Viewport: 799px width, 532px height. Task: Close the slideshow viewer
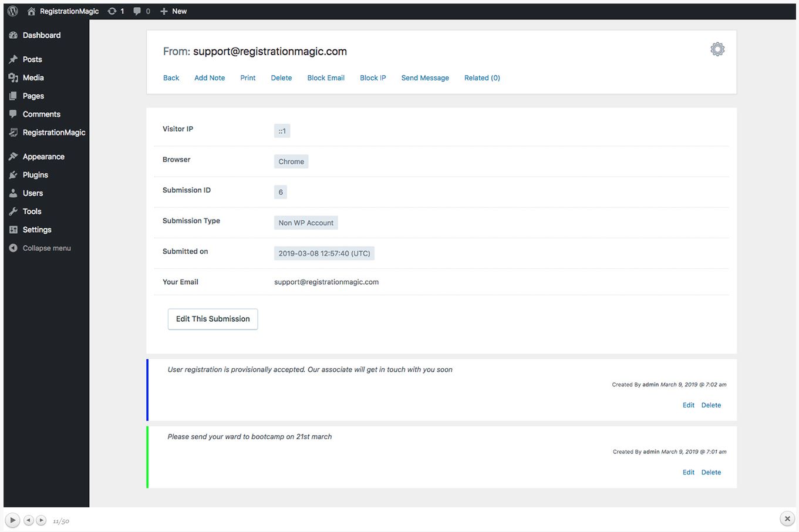click(x=787, y=519)
